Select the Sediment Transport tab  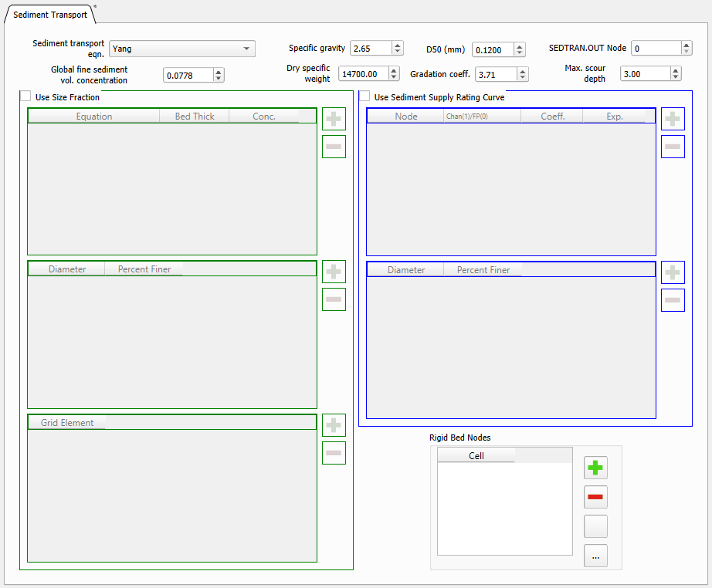click(50, 15)
